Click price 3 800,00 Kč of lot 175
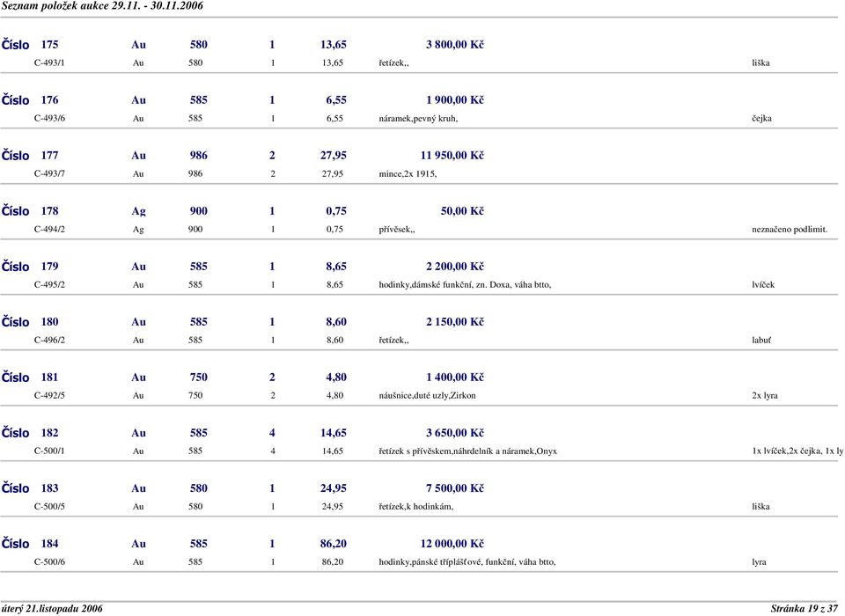The image size is (845, 616). (x=454, y=44)
